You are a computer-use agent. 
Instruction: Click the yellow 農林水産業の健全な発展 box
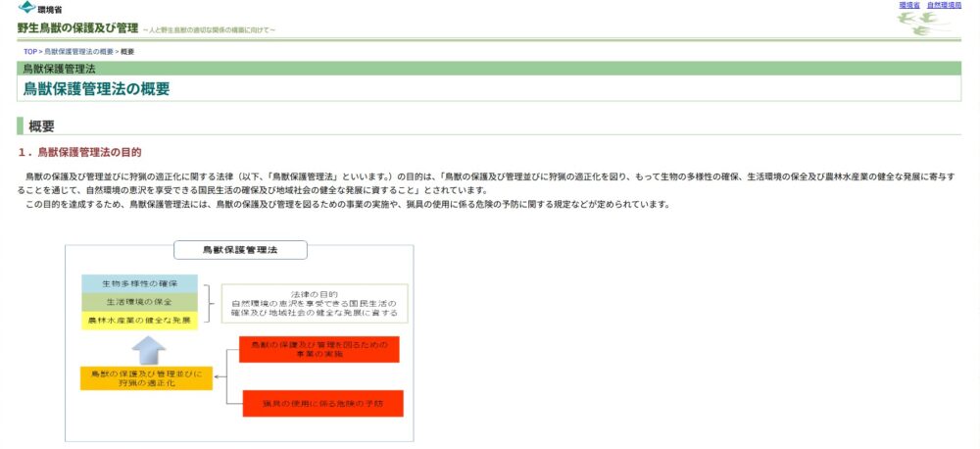(x=140, y=320)
